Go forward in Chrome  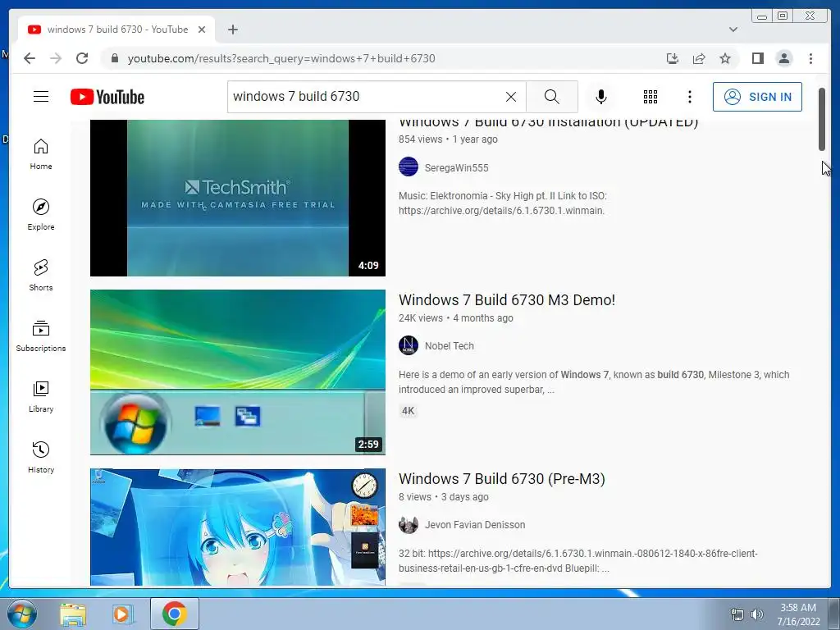56,58
